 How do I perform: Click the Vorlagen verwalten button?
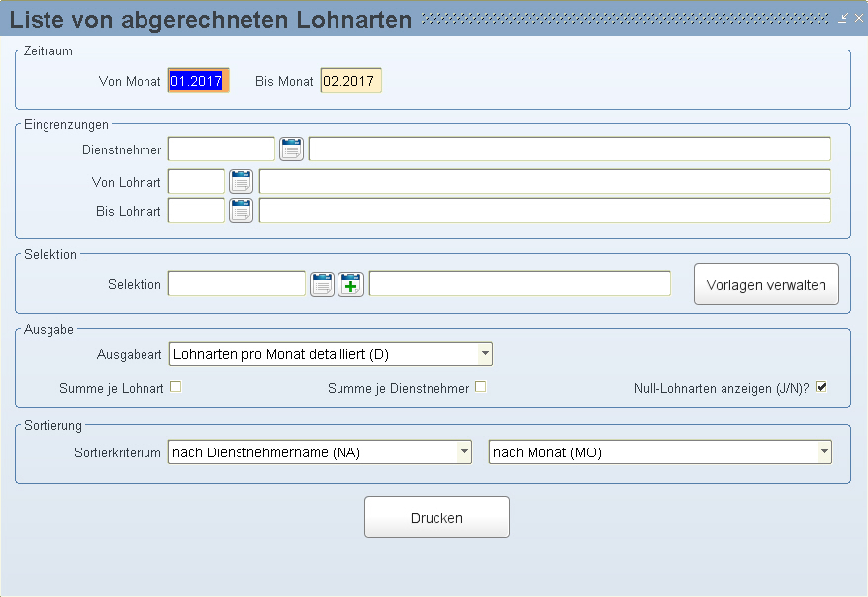pyautogui.click(x=766, y=284)
